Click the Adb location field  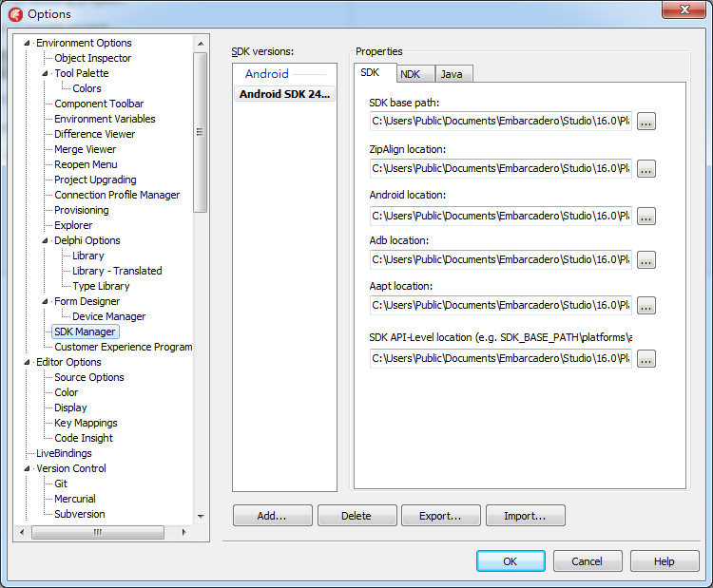501,260
